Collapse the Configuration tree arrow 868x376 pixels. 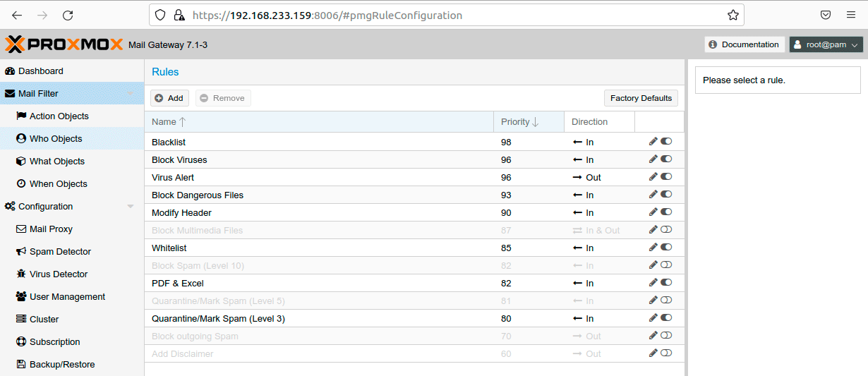click(x=131, y=207)
